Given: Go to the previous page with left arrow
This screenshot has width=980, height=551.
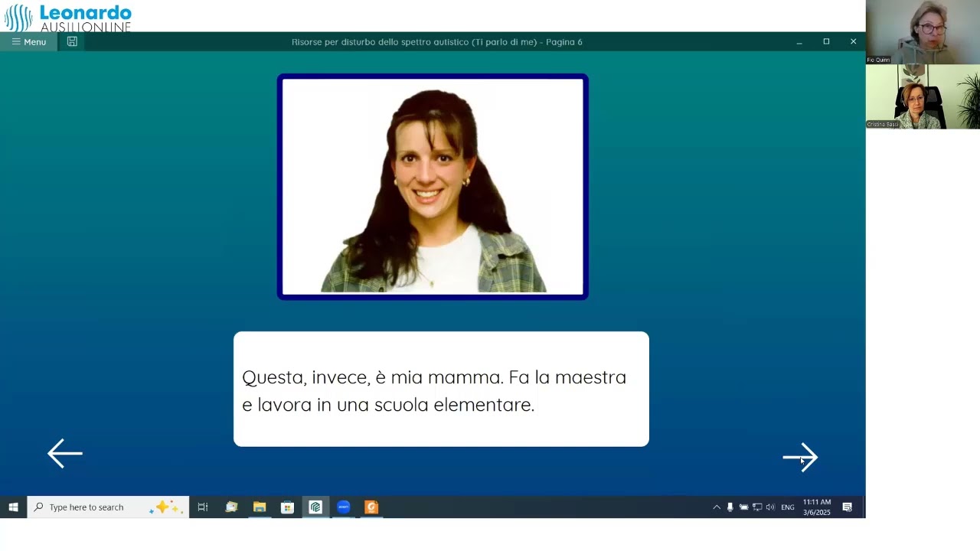Looking at the screenshot, I should click(65, 454).
